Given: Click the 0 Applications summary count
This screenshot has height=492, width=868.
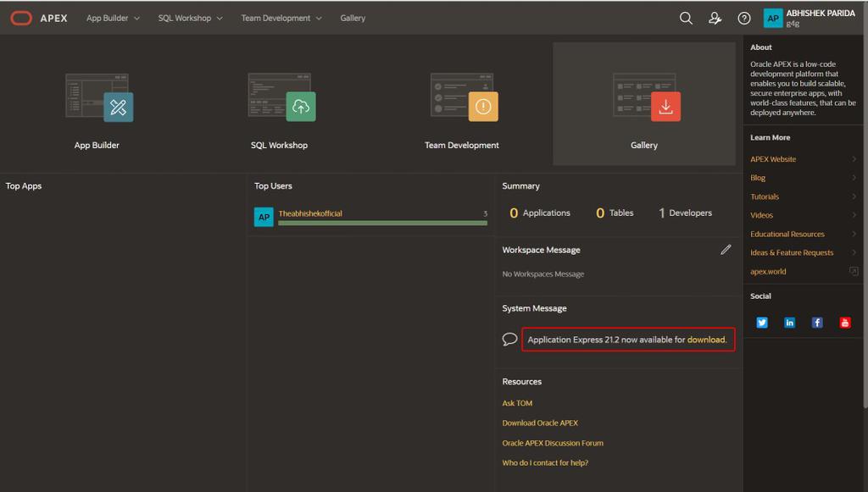Looking at the screenshot, I should click(540, 213).
